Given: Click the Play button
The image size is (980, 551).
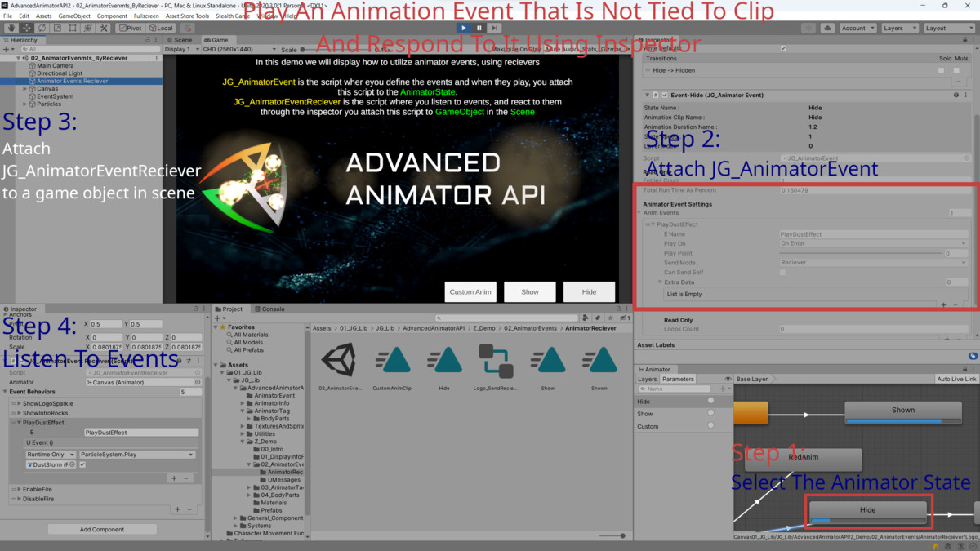Looking at the screenshot, I should tap(464, 28).
